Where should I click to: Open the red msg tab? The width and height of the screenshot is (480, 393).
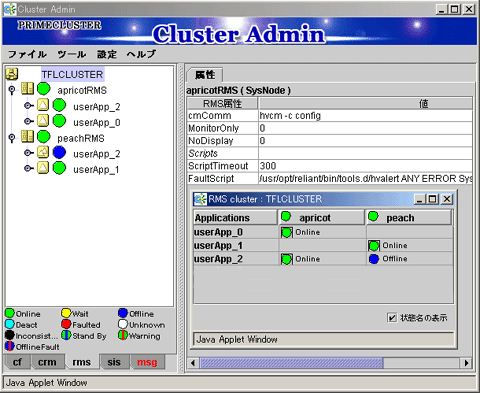click(x=147, y=362)
